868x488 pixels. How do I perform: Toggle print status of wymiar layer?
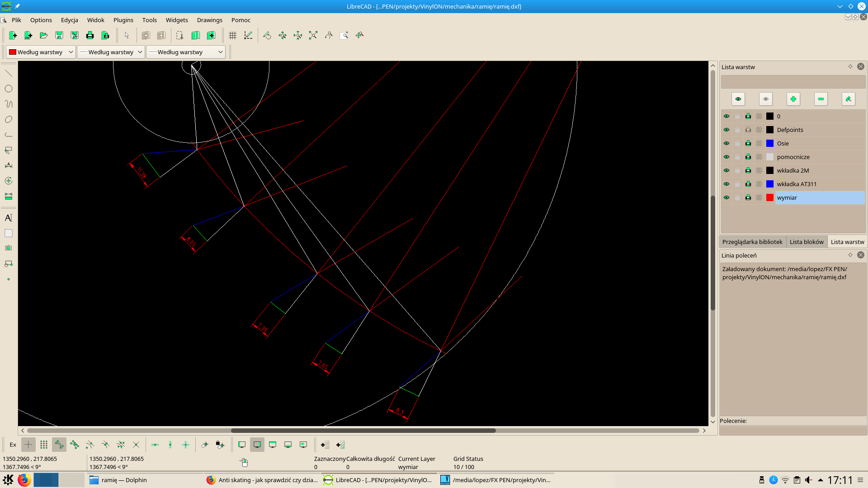tap(748, 197)
